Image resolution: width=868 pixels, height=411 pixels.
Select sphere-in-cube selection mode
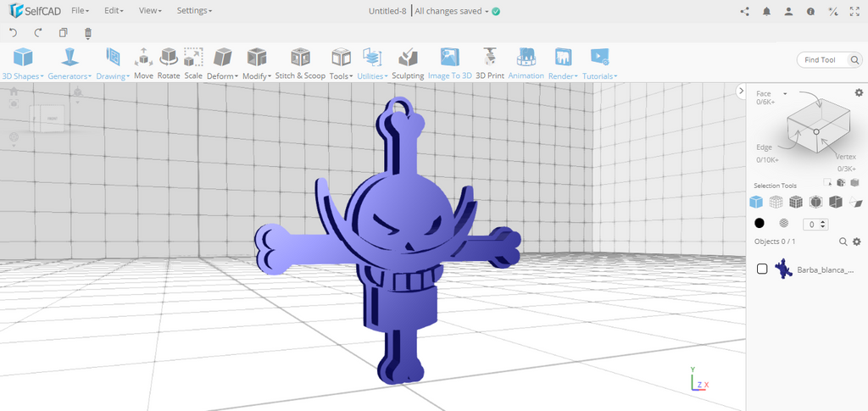(816, 202)
